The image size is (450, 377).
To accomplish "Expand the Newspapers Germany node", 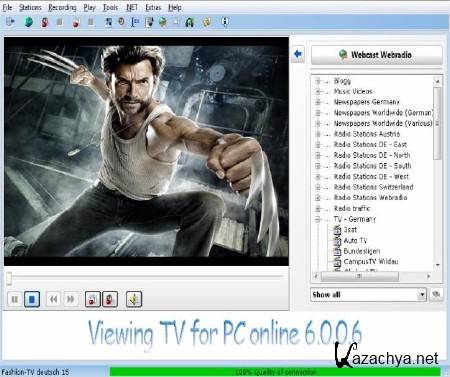I will [x=318, y=102].
